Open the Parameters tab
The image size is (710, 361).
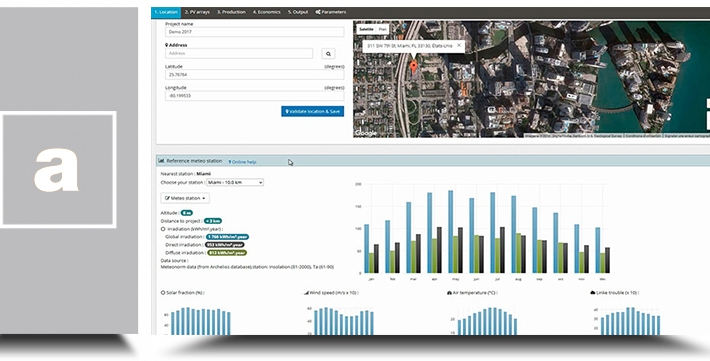pyautogui.click(x=331, y=12)
